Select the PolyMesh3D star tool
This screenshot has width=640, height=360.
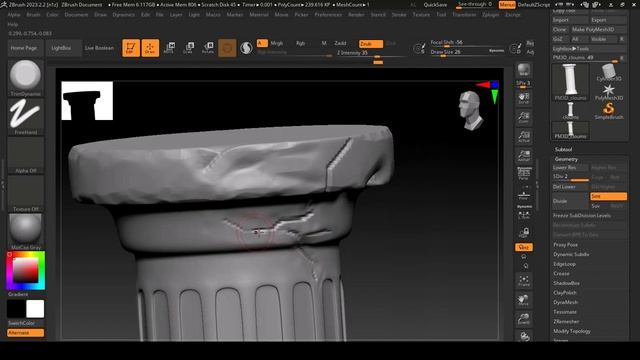pyautogui.click(x=609, y=92)
